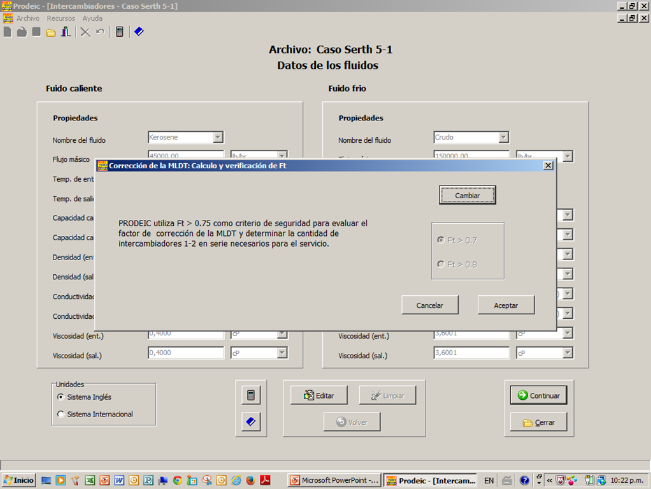Image resolution: width=651 pixels, height=489 pixels.
Task: Open the Inicio start menu
Action: [x=19, y=480]
